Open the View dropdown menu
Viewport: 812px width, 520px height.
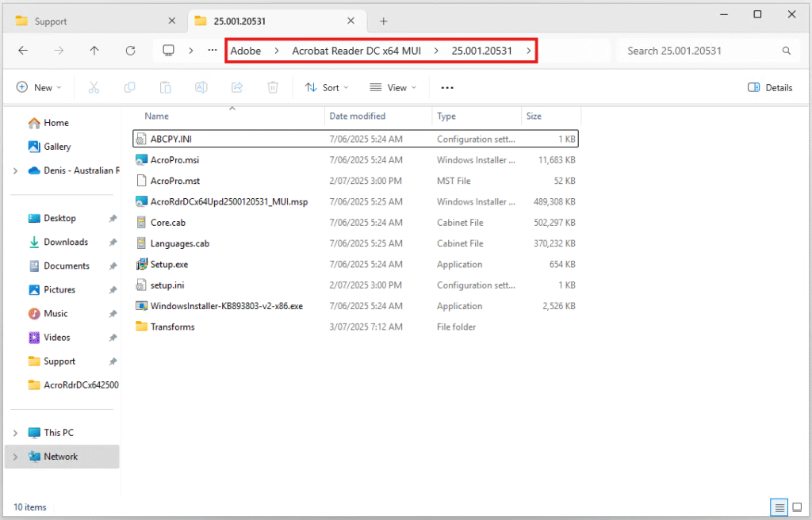pos(393,88)
